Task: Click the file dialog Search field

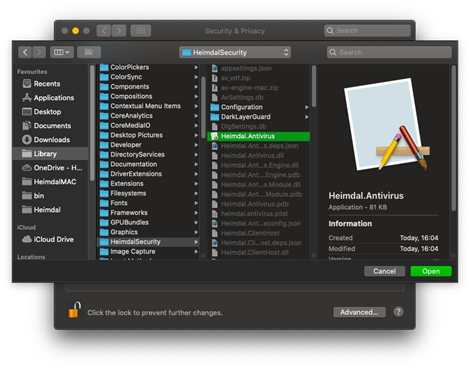Action: [x=389, y=52]
